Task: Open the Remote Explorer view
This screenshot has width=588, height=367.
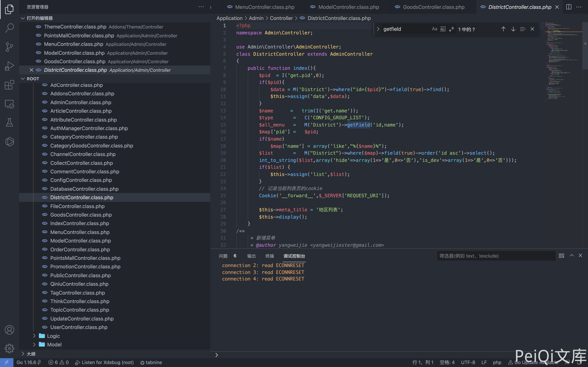Action: pos(9,104)
